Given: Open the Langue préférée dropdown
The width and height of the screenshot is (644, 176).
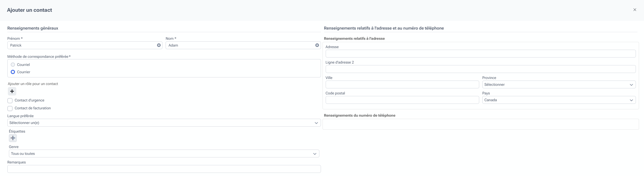Looking at the screenshot, I should (x=164, y=123).
